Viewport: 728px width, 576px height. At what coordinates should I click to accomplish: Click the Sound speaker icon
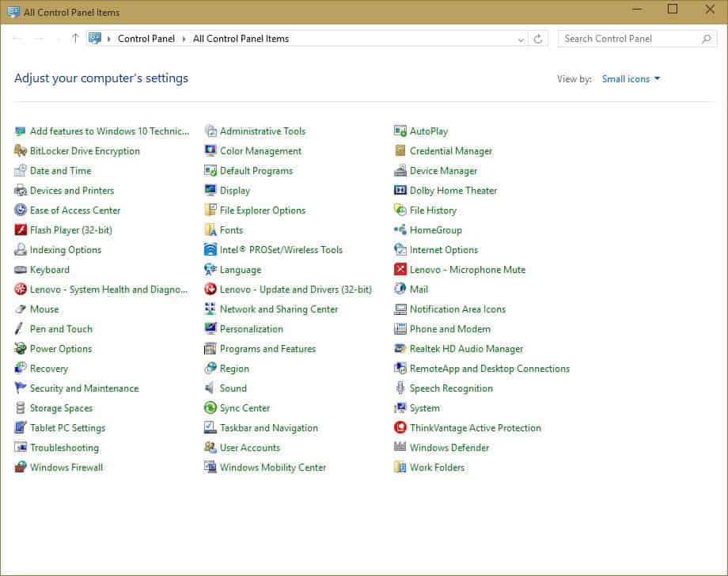click(x=210, y=388)
